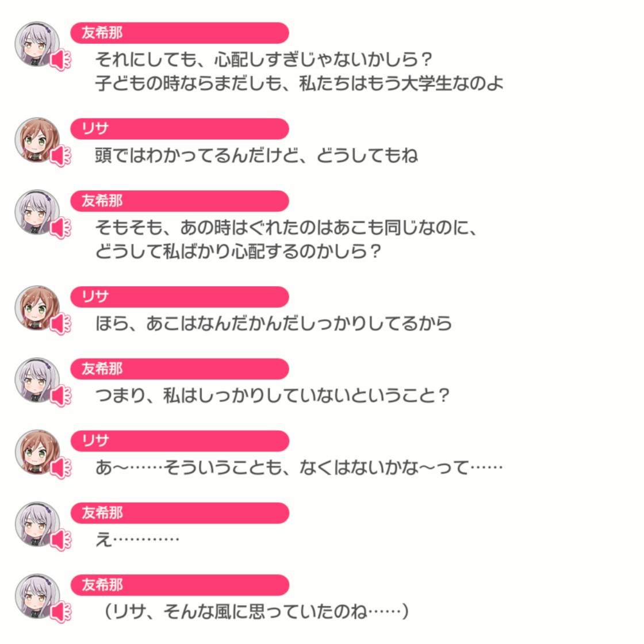The height and width of the screenshot is (644, 644).
Task: Click 友希那's avatar in the first message
Action: [x=37, y=44]
